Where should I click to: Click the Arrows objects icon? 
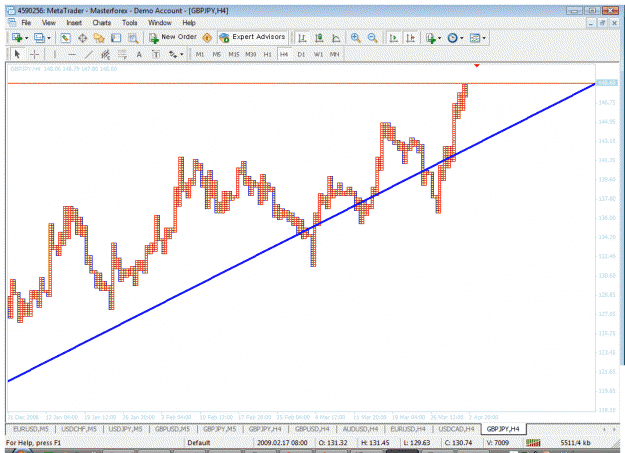(173, 54)
